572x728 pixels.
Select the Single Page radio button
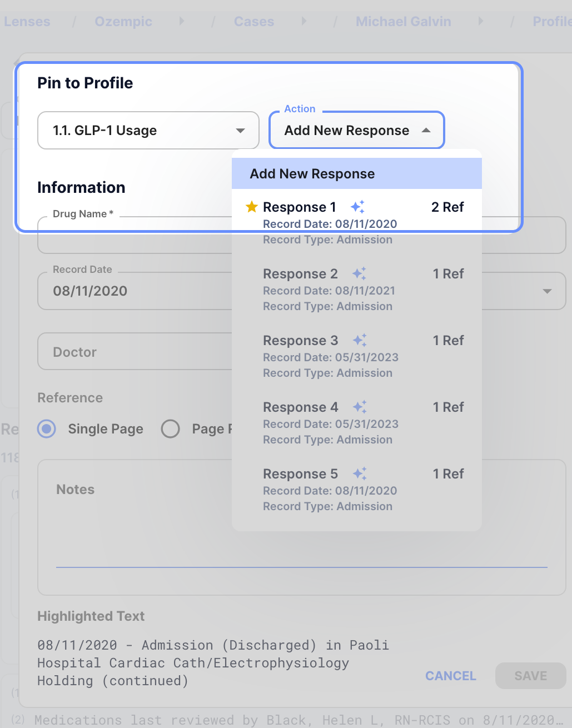tap(47, 429)
